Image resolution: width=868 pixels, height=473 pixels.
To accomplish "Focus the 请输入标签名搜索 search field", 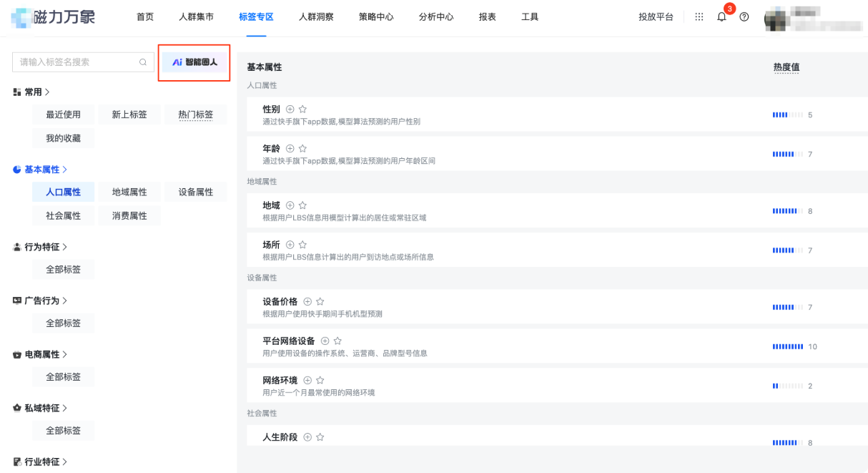I will tap(83, 62).
